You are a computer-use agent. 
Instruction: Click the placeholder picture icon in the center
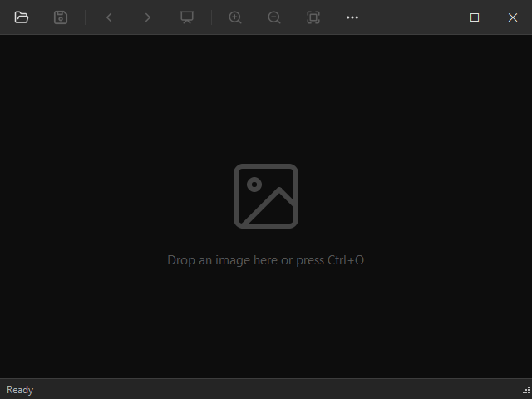(x=266, y=196)
